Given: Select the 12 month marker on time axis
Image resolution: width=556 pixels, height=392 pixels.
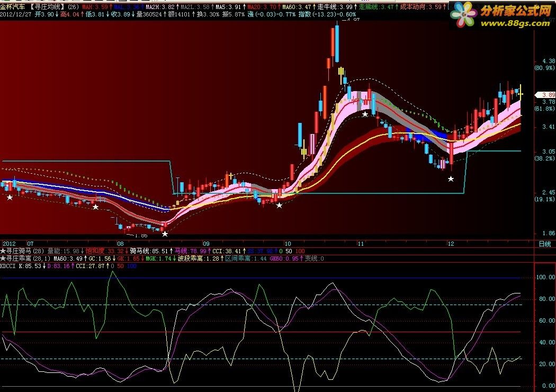Looking at the screenshot, I should tap(451, 244).
